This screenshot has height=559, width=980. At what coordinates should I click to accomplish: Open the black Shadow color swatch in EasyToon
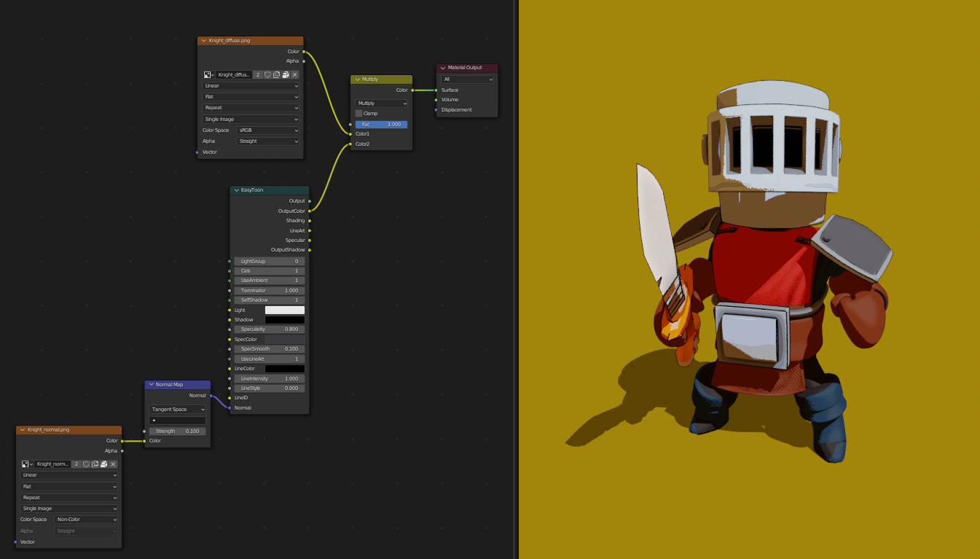[285, 320]
